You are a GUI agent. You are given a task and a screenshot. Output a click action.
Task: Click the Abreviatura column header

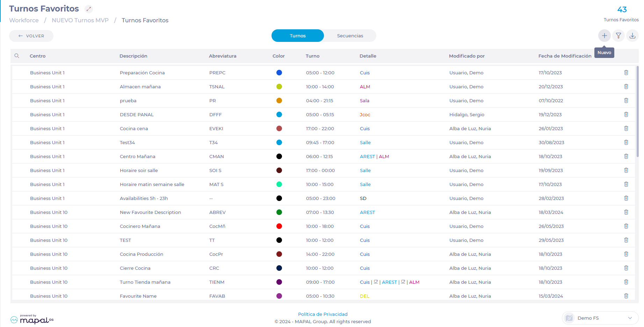(x=223, y=56)
